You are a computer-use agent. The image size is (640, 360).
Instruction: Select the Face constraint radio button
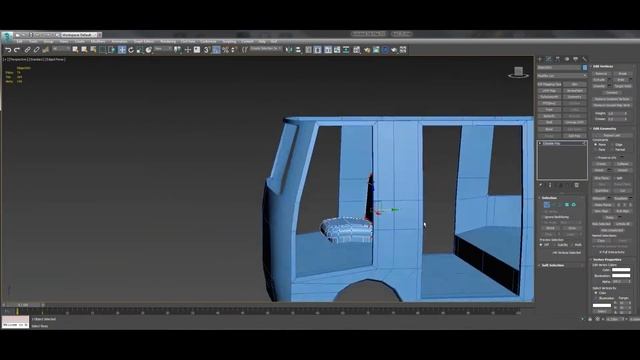[596, 149]
